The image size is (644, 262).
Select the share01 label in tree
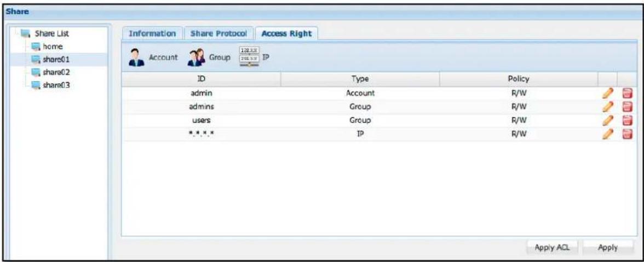click(57, 60)
